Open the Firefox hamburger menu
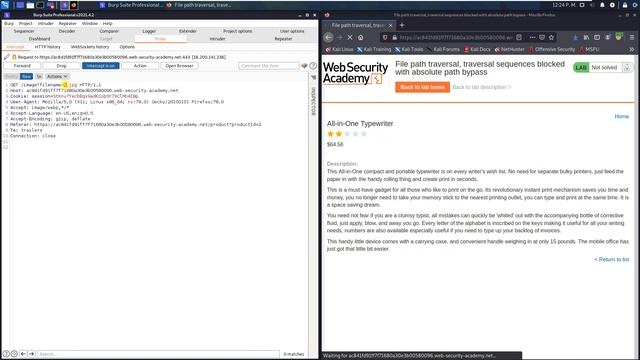The image size is (640, 360). click(632, 37)
